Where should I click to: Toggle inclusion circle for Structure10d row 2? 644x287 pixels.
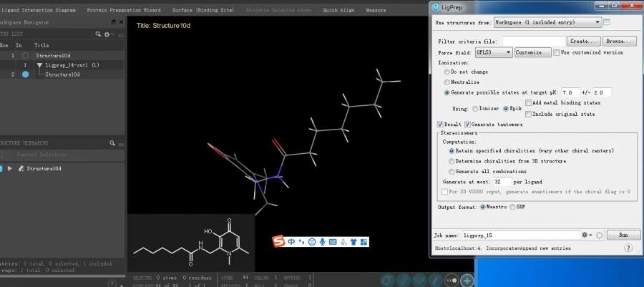[x=25, y=74]
